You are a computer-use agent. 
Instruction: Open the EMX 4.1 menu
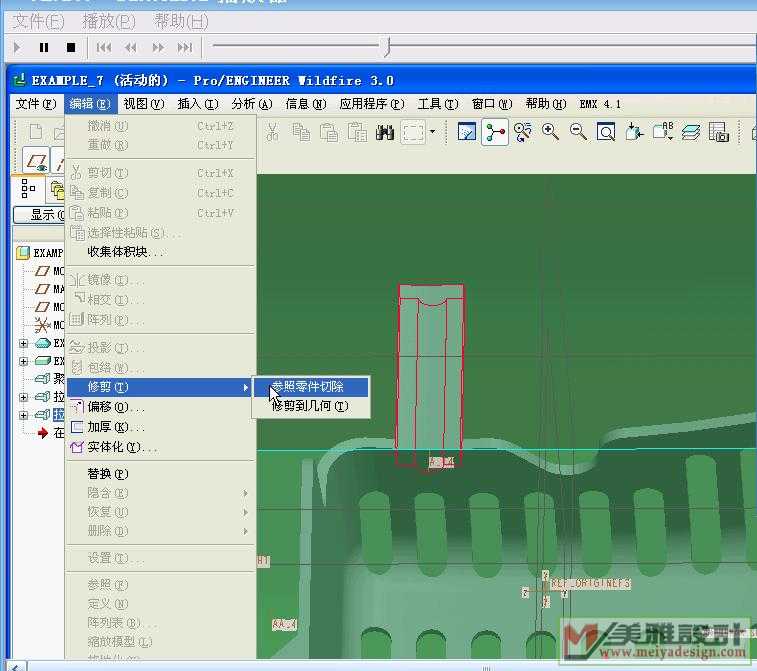point(600,104)
